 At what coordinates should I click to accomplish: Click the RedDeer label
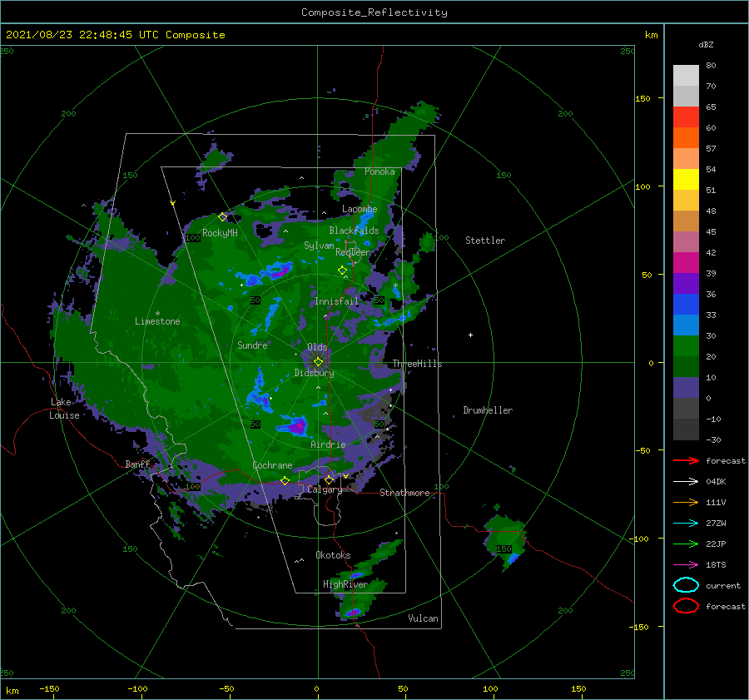click(353, 252)
